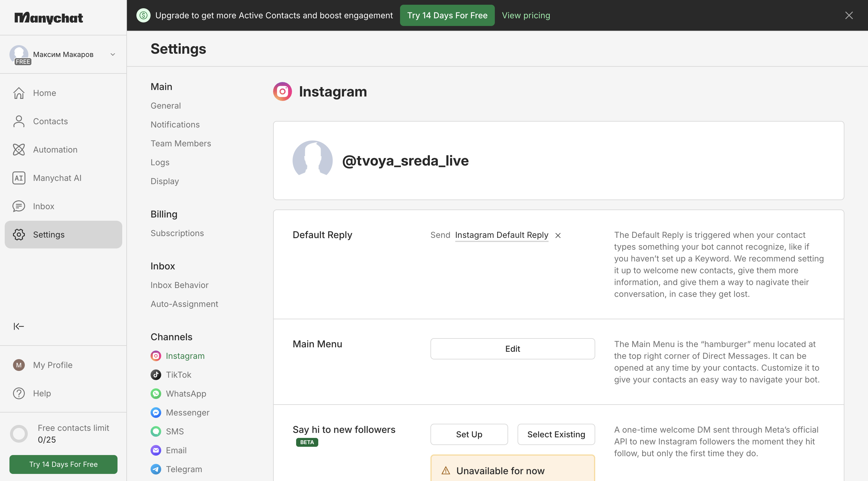The height and width of the screenshot is (481, 868).
Task: Click the Free contacts limit progress ring
Action: (19, 433)
